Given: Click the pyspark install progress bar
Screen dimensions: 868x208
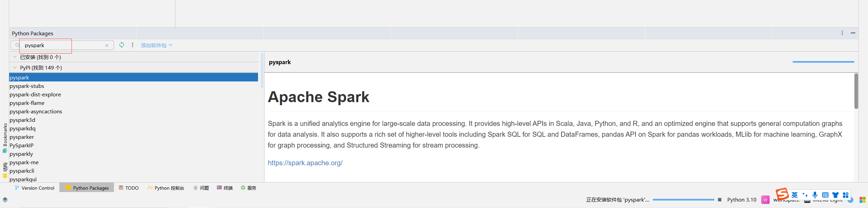Looking at the screenshot, I should (x=683, y=200).
